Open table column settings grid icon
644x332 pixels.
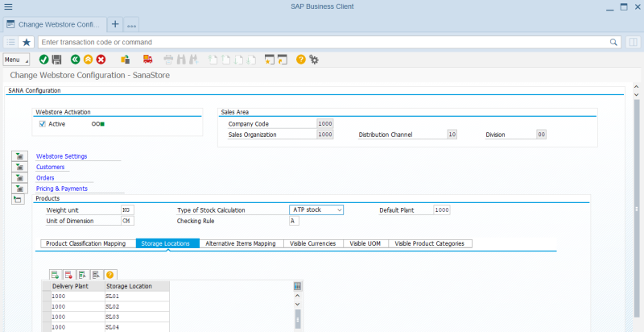(298, 286)
